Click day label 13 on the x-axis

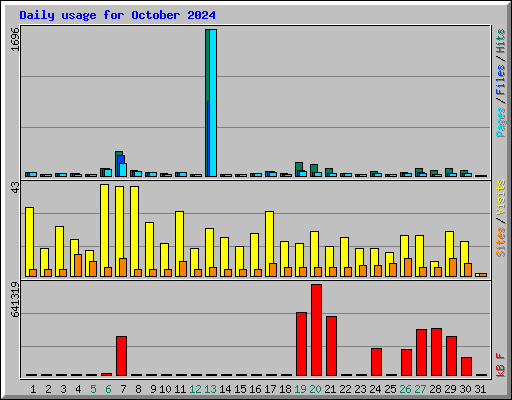[210, 389]
